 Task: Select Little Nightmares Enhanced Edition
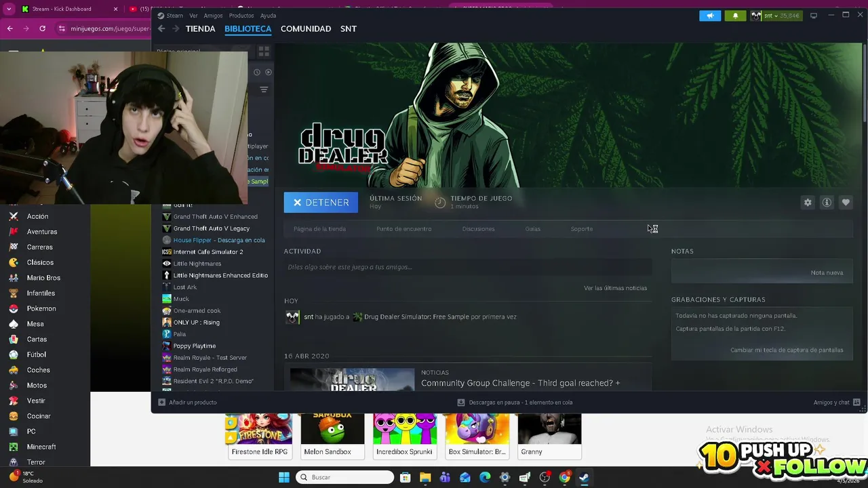(x=220, y=275)
